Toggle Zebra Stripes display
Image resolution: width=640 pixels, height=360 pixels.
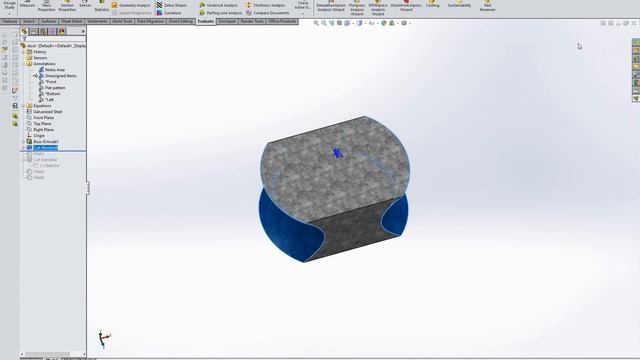(x=172, y=5)
